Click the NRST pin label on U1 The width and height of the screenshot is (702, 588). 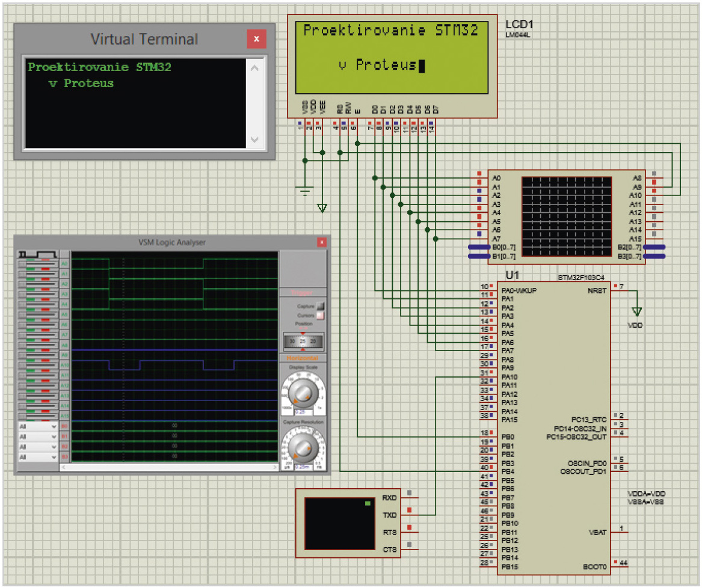(x=597, y=290)
